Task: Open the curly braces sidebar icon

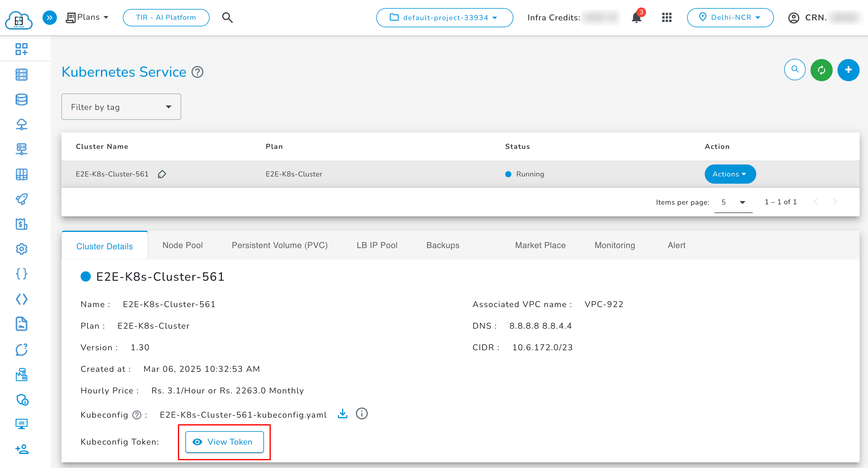Action: (x=22, y=274)
